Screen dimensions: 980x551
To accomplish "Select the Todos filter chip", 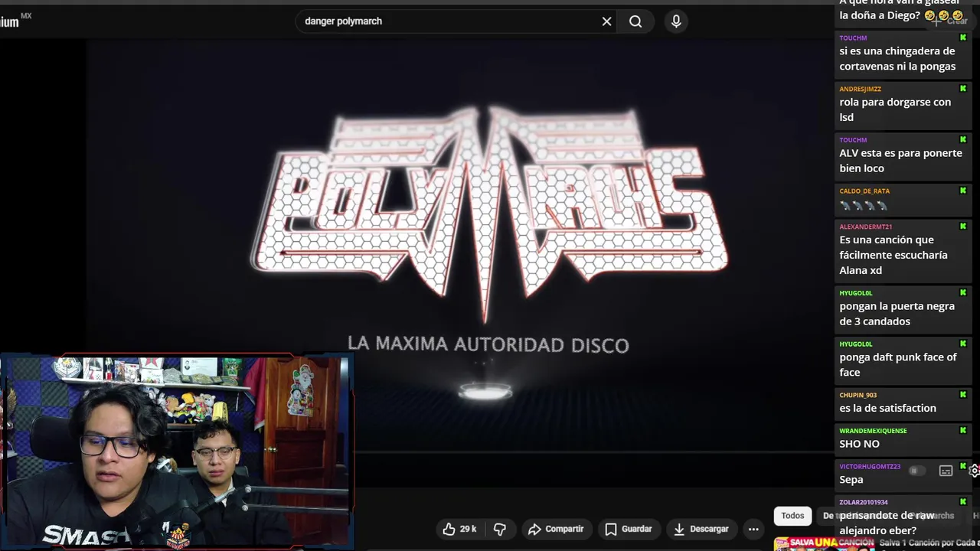I will (x=792, y=516).
